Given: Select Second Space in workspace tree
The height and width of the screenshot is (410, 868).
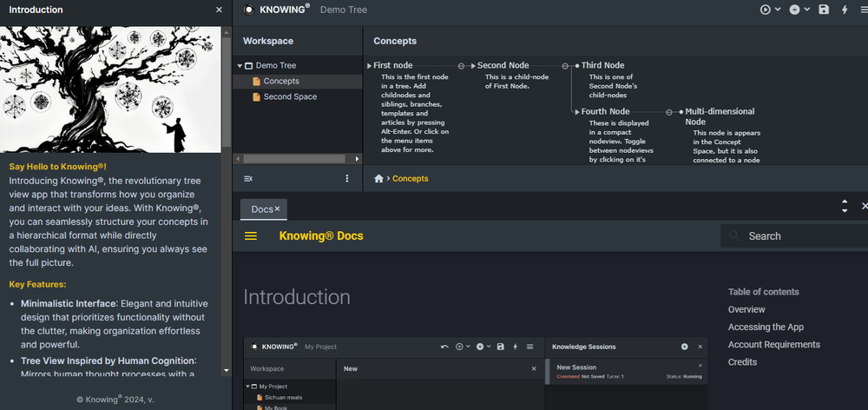Looking at the screenshot, I should (x=289, y=96).
